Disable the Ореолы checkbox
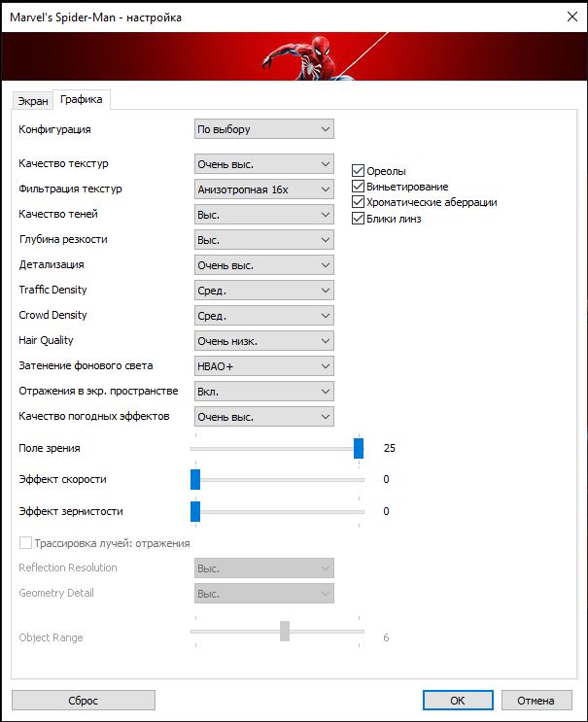This screenshot has width=588, height=722. (x=358, y=171)
